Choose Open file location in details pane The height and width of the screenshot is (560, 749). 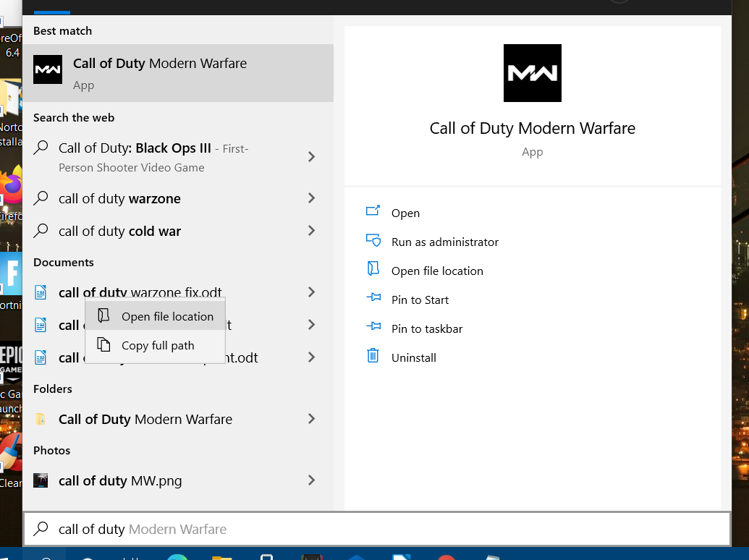tap(437, 271)
